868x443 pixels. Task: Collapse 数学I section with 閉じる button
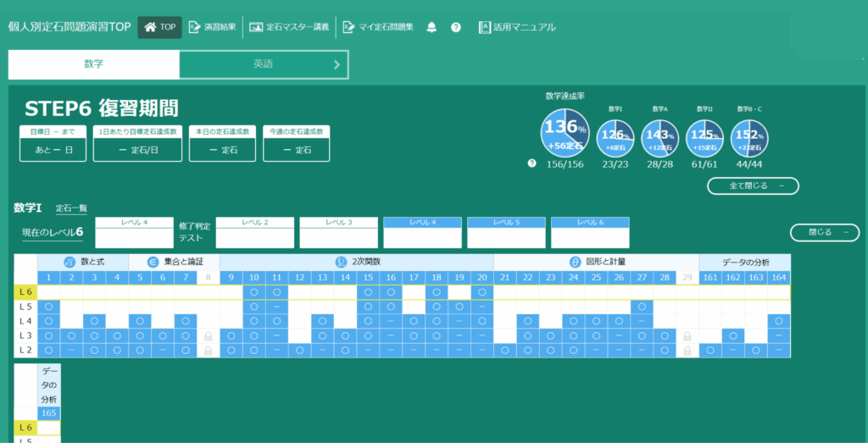coord(823,232)
